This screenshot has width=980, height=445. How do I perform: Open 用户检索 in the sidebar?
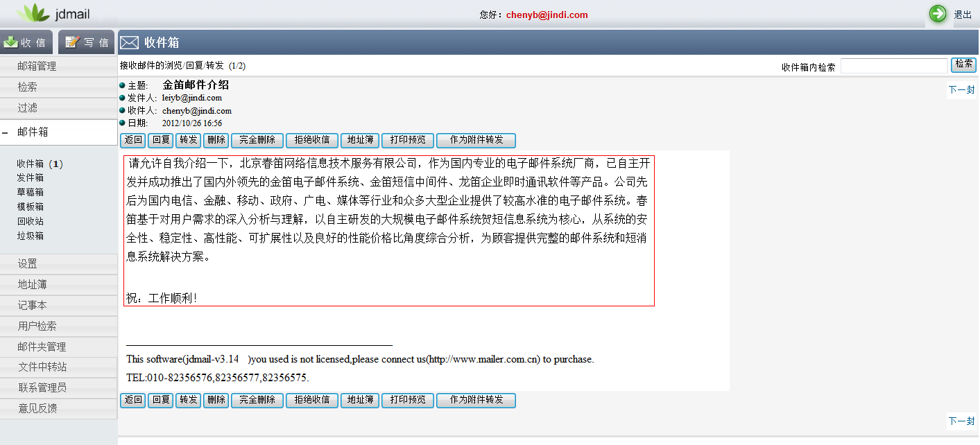tap(58, 326)
